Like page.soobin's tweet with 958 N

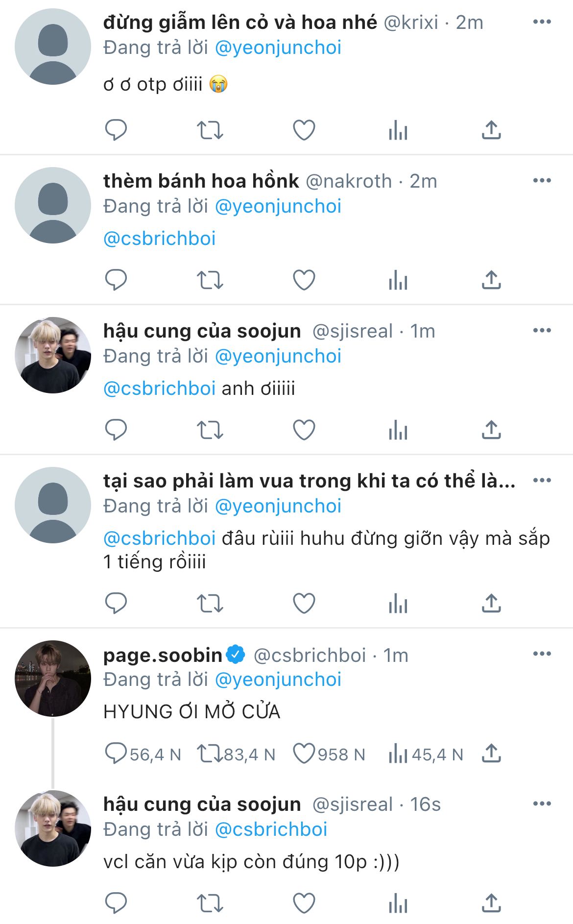(x=304, y=754)
